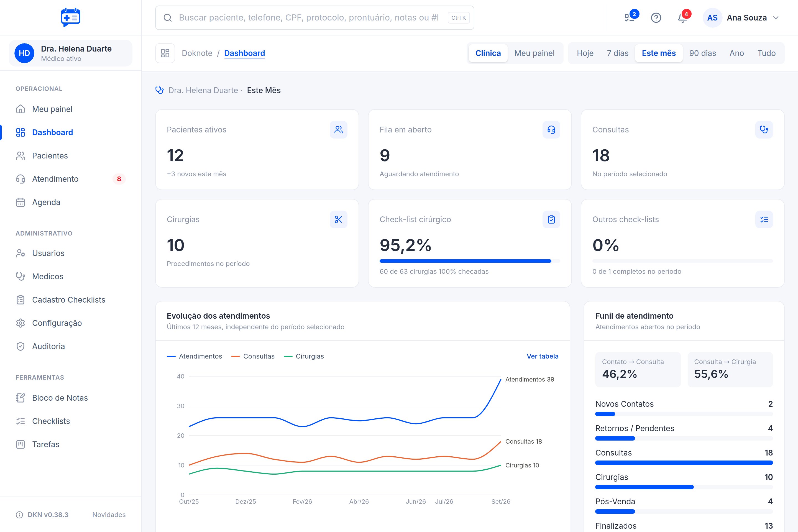Click the Dashboard breadcrumb link
The height and width of the screenshot is (532, 798).
245,53
